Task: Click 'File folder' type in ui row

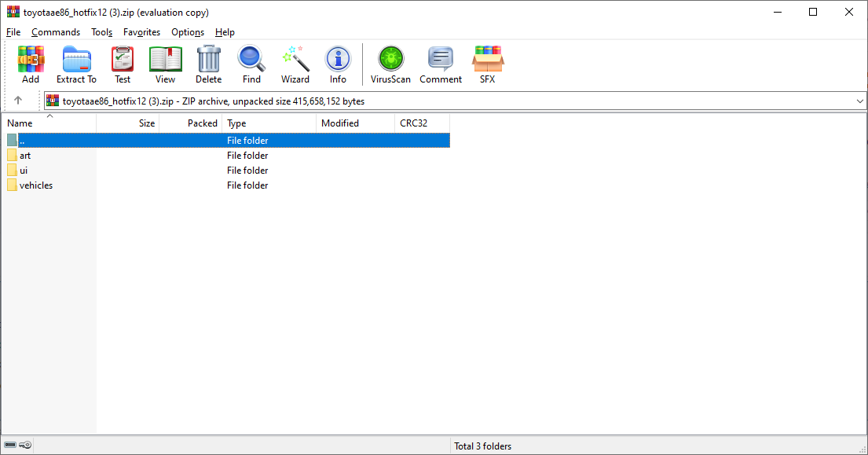Action: coord(247,171)
